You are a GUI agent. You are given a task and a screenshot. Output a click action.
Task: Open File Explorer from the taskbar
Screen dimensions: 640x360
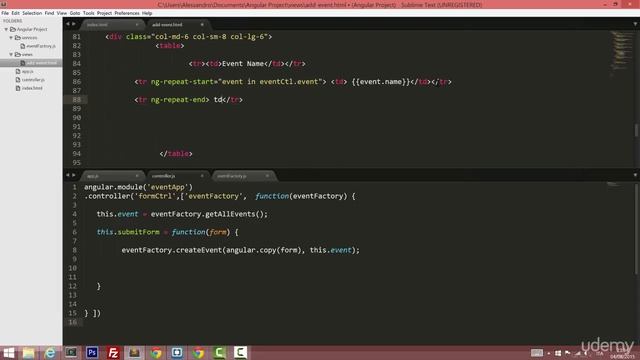pos(29,353)
